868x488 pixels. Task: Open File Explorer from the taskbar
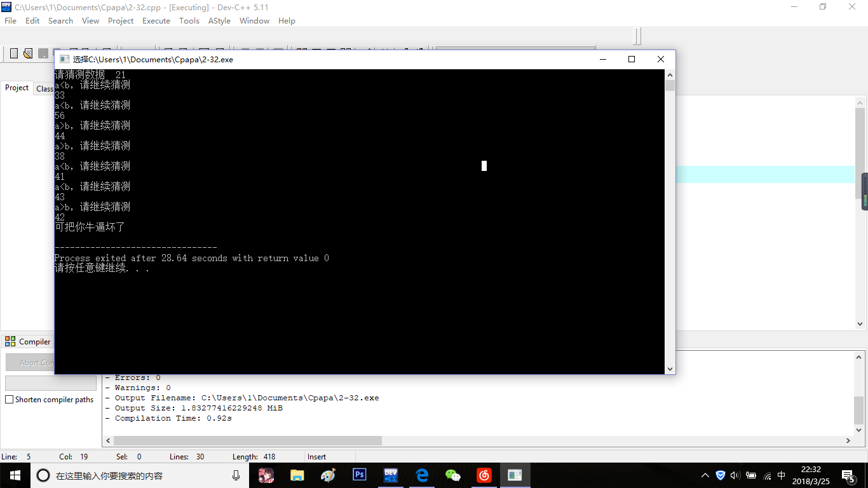pyautogui.click(x=297, y=475)
